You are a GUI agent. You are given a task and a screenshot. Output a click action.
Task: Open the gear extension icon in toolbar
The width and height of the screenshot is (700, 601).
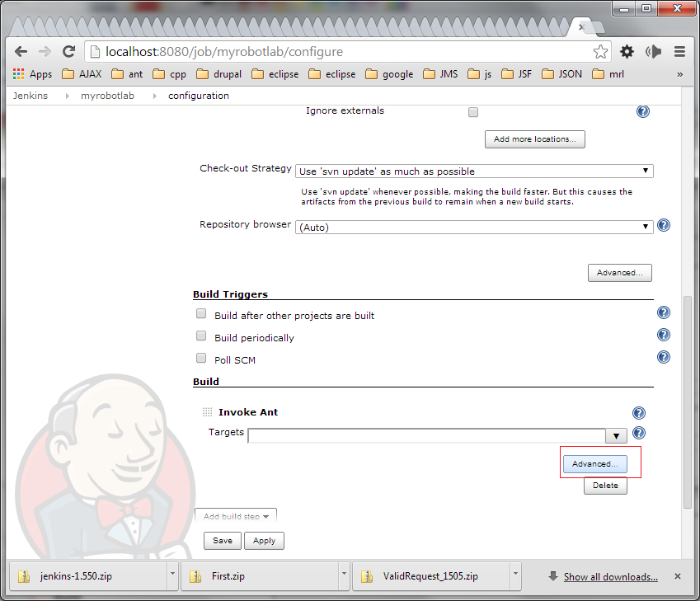pyautogui.click(x=627, y=52)
